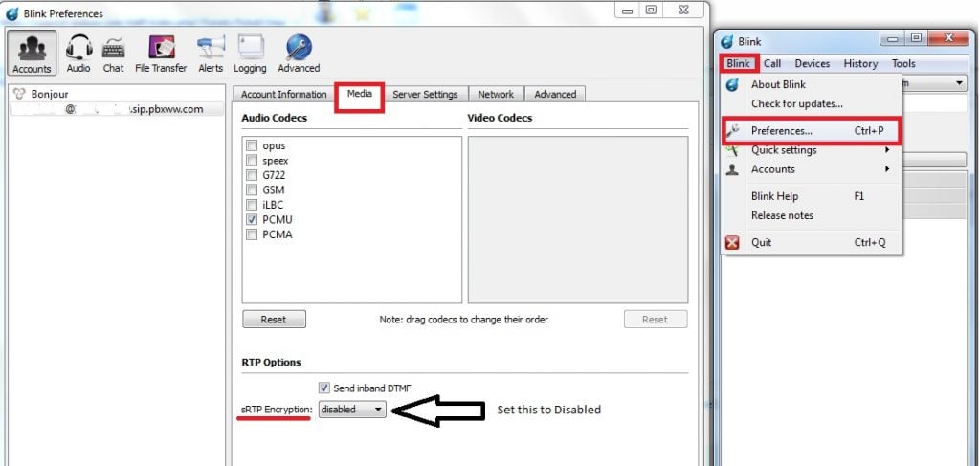Click the video codecs Reset button
The width and height of the screenshot is (980, 466).
click(655, 320)
